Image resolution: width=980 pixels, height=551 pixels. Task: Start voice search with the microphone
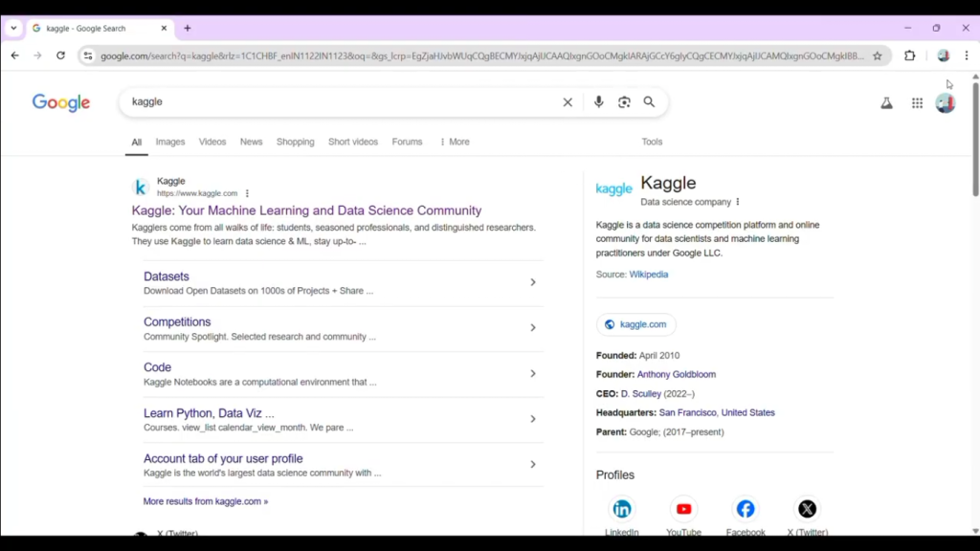(599, 101)
